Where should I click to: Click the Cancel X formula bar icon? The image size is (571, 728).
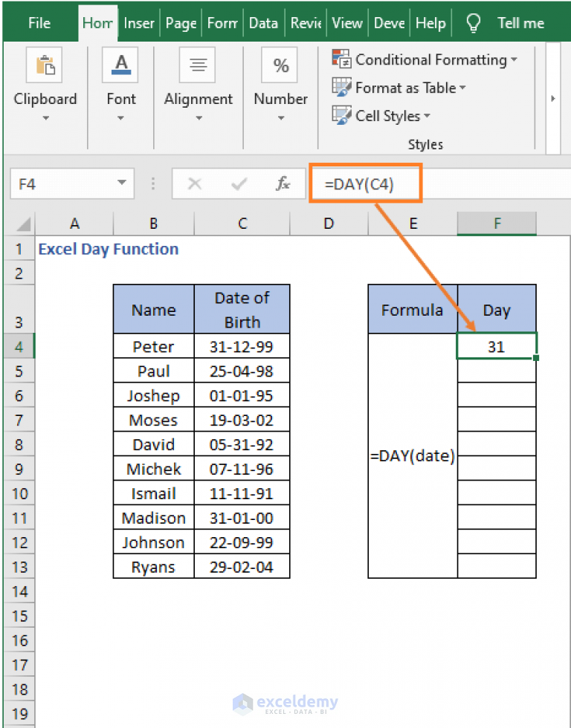(x=194, y=184)
